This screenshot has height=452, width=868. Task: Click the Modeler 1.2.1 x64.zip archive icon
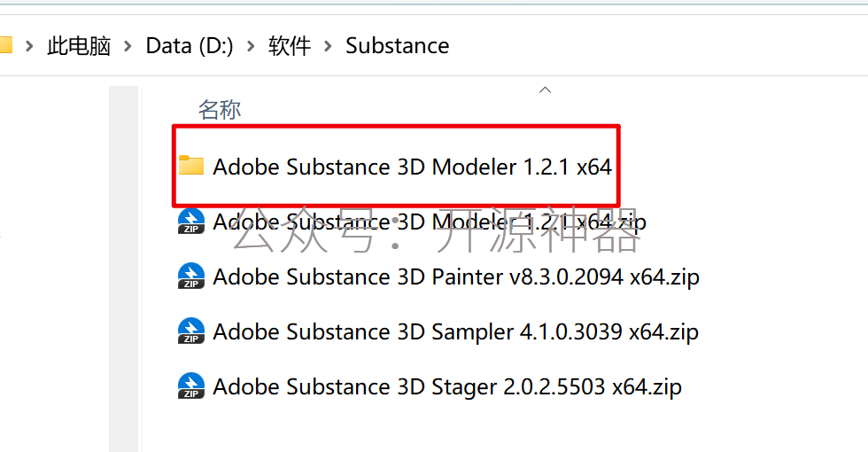point(190,222)
